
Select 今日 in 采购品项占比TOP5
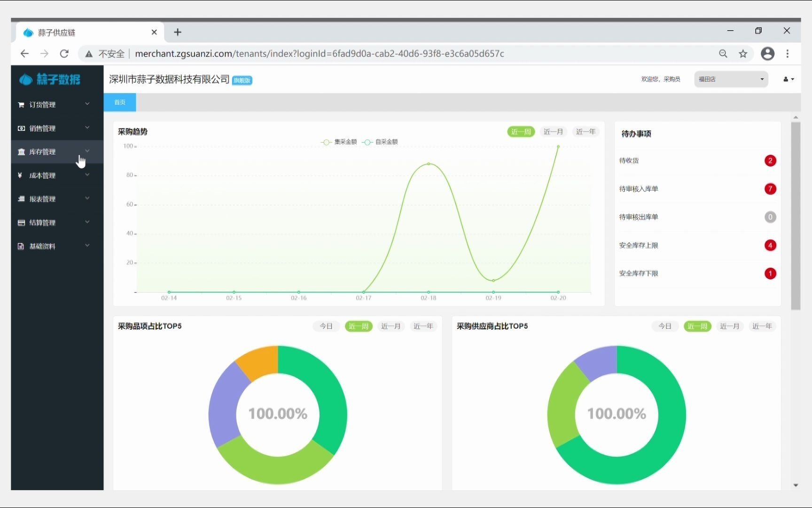pos(326,326)
